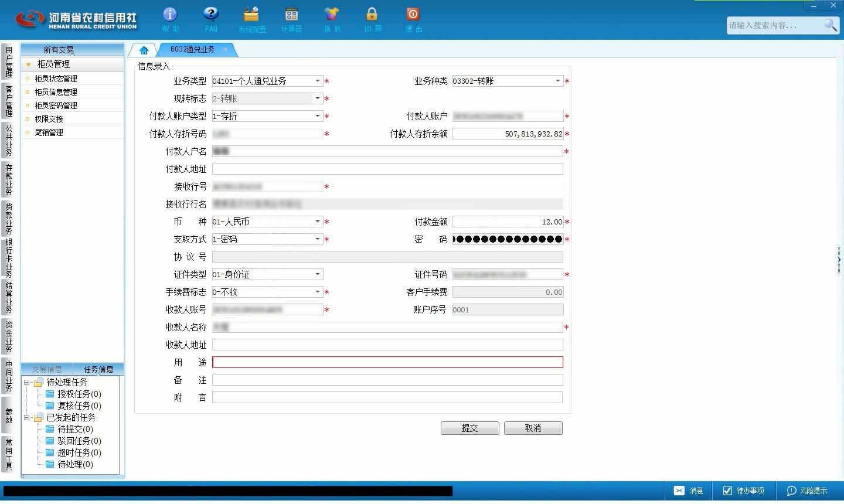
Task: Switch to 6032通兑业务 tab
Action: [x=192, y=50]
